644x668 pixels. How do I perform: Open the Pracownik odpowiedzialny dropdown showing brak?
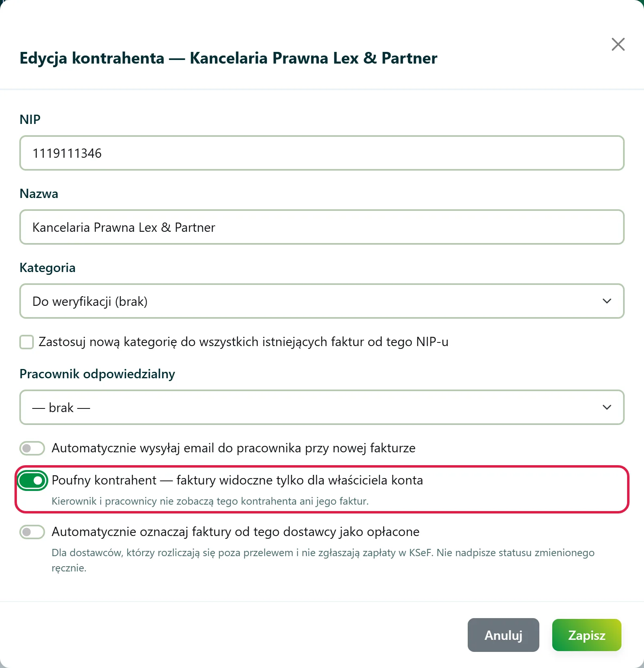(x=322, y=407)
